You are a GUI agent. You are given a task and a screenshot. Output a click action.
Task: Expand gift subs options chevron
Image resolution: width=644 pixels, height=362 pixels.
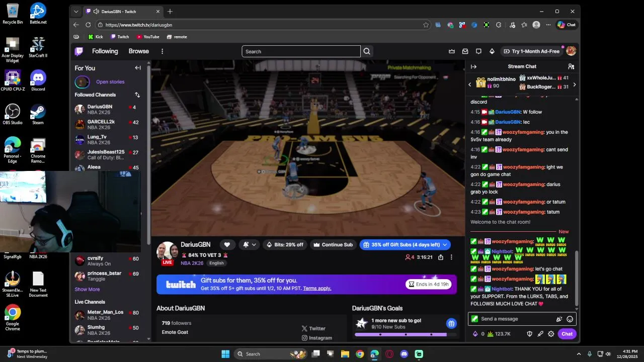(x=445, y=245)
